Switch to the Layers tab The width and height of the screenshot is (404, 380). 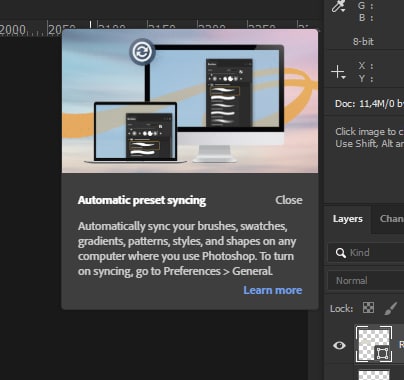point(347,219)
